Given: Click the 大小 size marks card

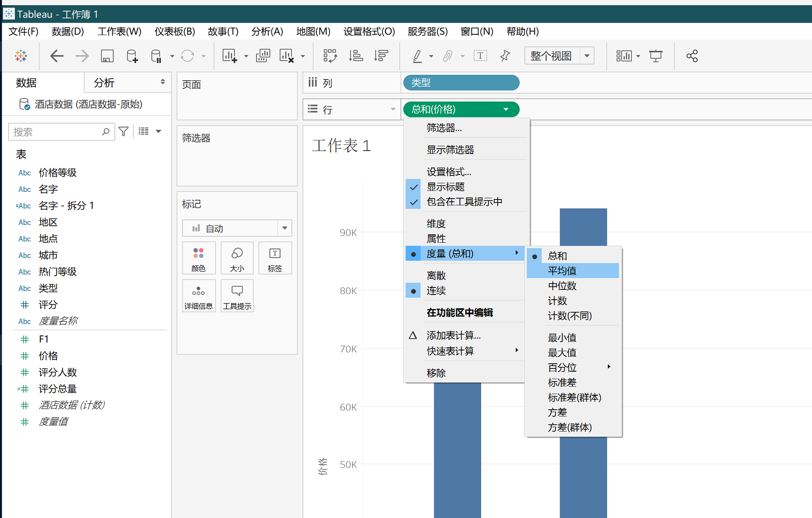Looking at the screenshot, I should click(x=237, y=258).
